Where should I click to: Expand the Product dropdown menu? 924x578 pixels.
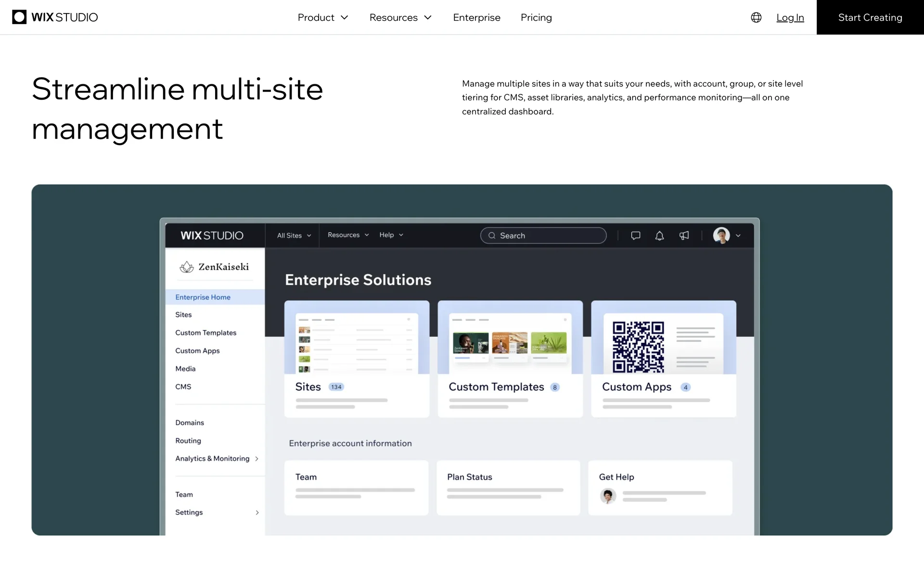[x=322, y=17]
